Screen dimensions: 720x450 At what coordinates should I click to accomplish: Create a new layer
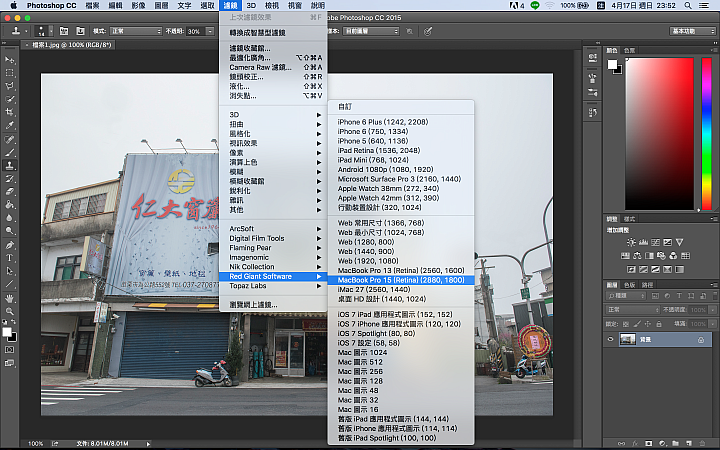click(689, 444)
